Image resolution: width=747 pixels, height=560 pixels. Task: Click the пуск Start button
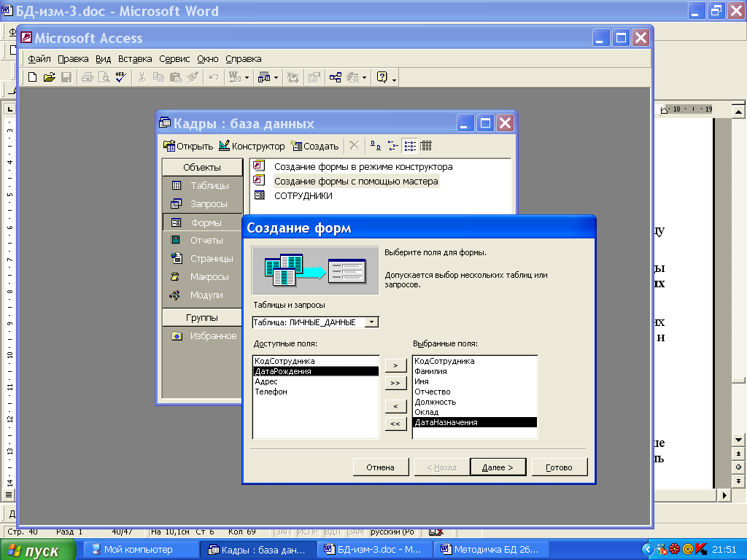pos(38,550)
